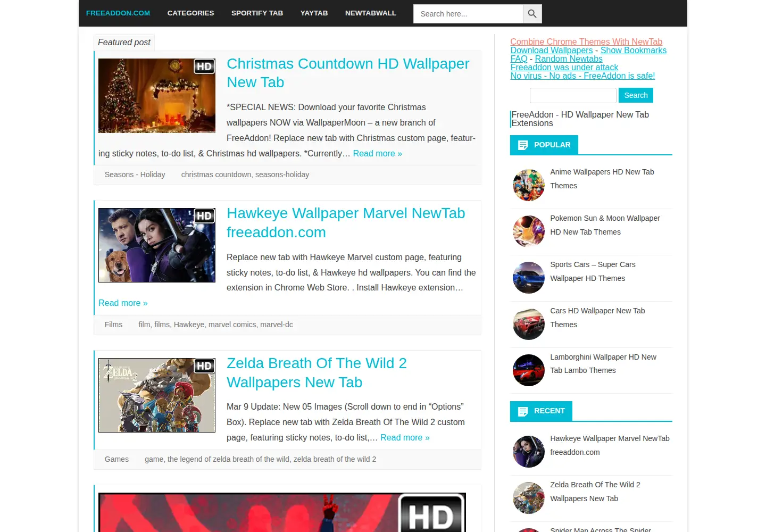
Task: Open 'No virus - No ads' link
Action: coord(582,76)
